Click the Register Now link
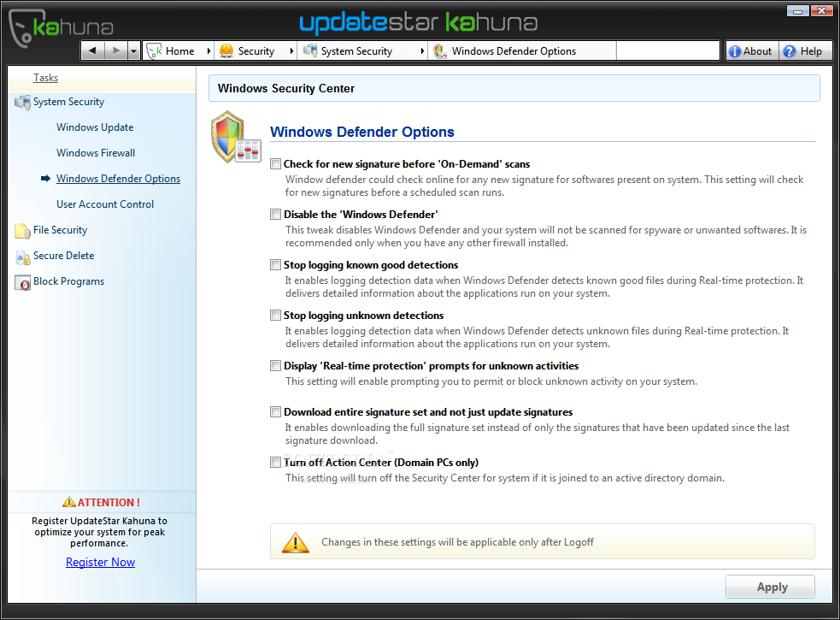 pyautogui.click(x=100, y=562)
